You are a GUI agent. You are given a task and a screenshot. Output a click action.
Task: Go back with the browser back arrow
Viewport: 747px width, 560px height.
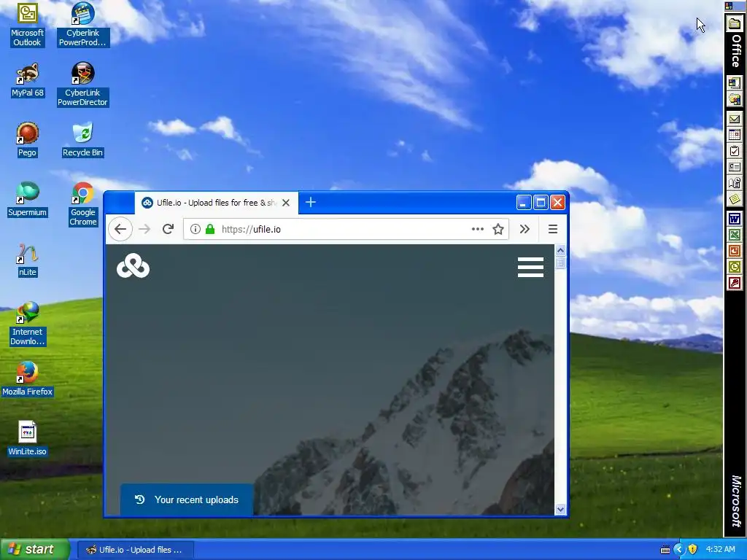click(x=120, y=229)
